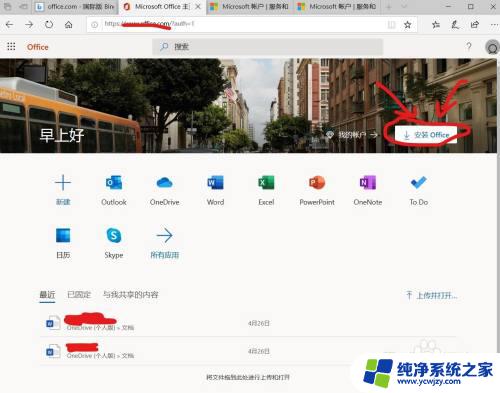Add page to favorites star icon
Viewport: 500px width, 393px height.
pos(407,24)
